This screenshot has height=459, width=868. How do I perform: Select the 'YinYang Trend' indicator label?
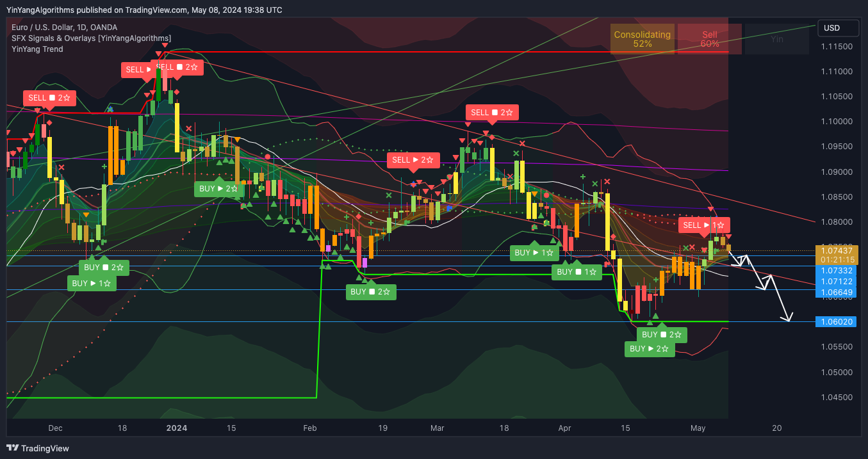click(x=37, y=49)
